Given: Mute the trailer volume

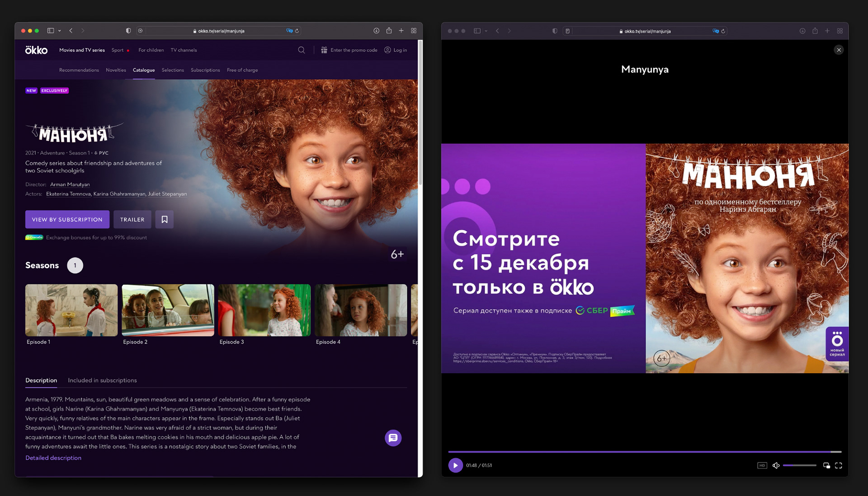Looking at the screenshot, I should tap(776, 465).
